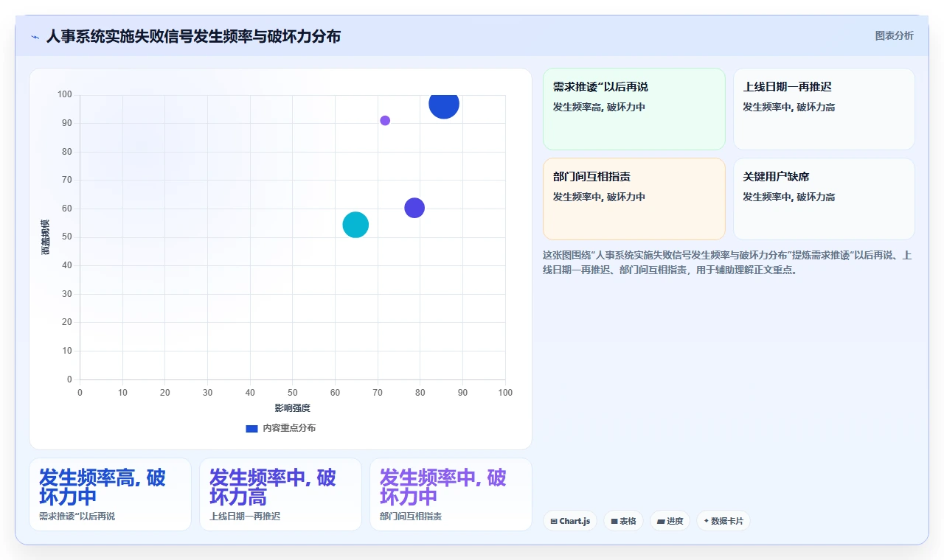This screenshot has width=944, height=560.
Task: Click the purple stat card captioned 部门间互相指责
Action: (451, 494)
